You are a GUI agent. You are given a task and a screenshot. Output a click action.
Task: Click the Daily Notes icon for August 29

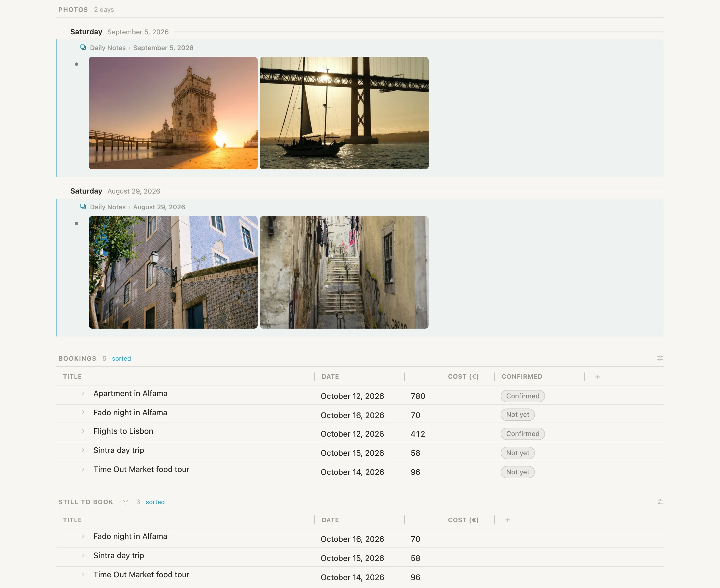[83, 207]
